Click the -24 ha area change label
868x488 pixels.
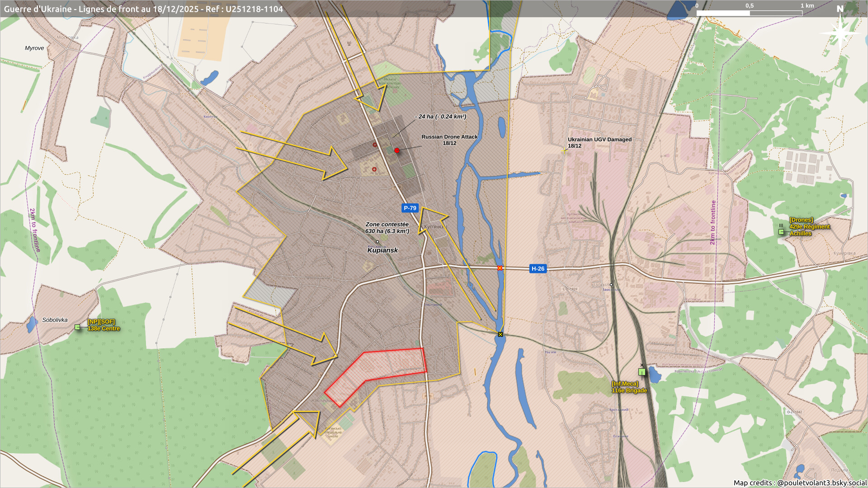pos(440,117)
